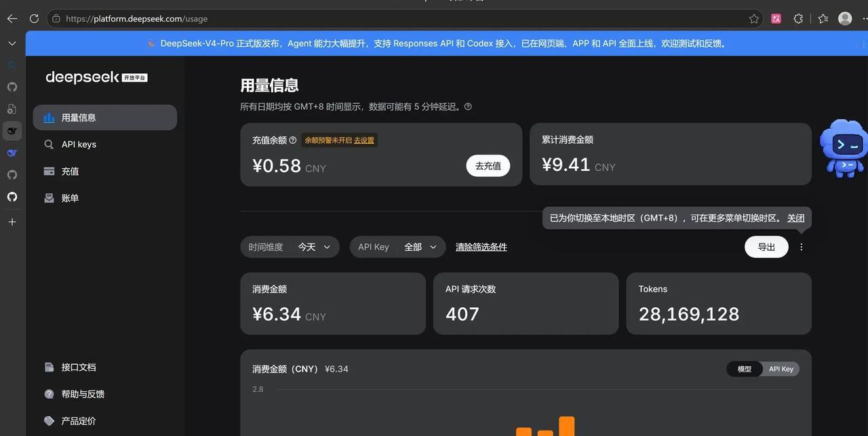
Task: Click the 用量信息 page heading
Action: (270, 85)
